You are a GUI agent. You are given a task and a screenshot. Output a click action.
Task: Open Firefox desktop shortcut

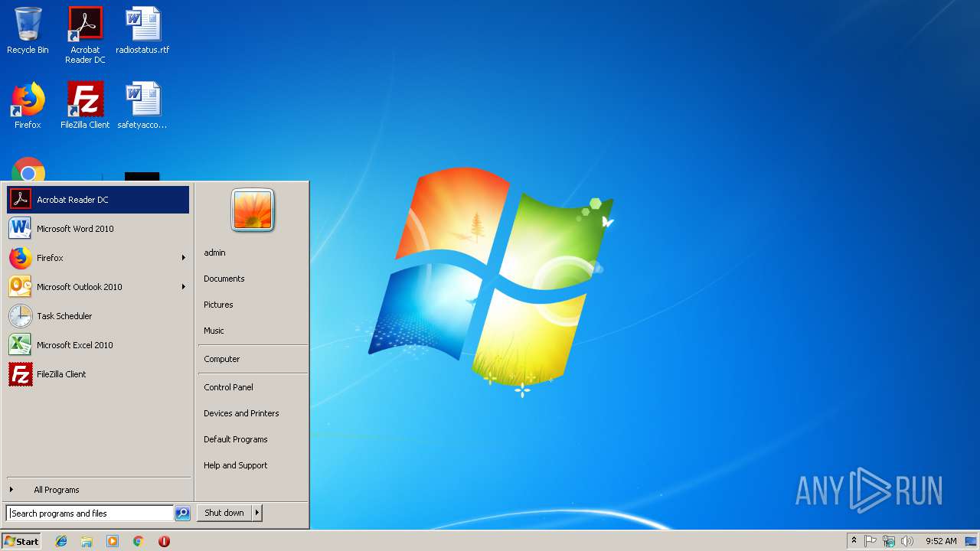click(28, 106)
